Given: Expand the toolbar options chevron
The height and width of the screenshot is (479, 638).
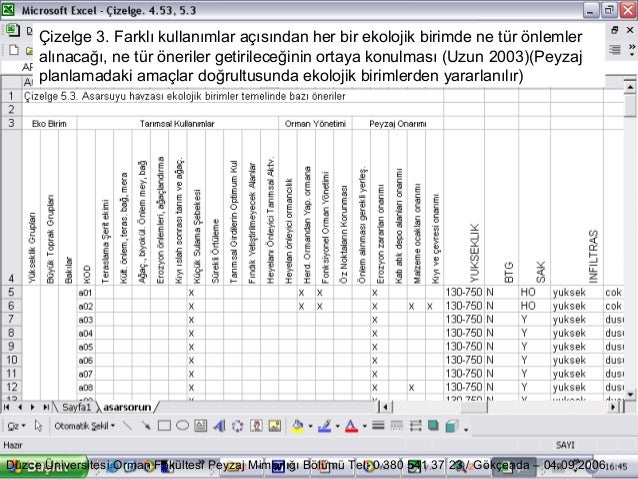Looking at the screenshot, I should click(x=631, y=50).
